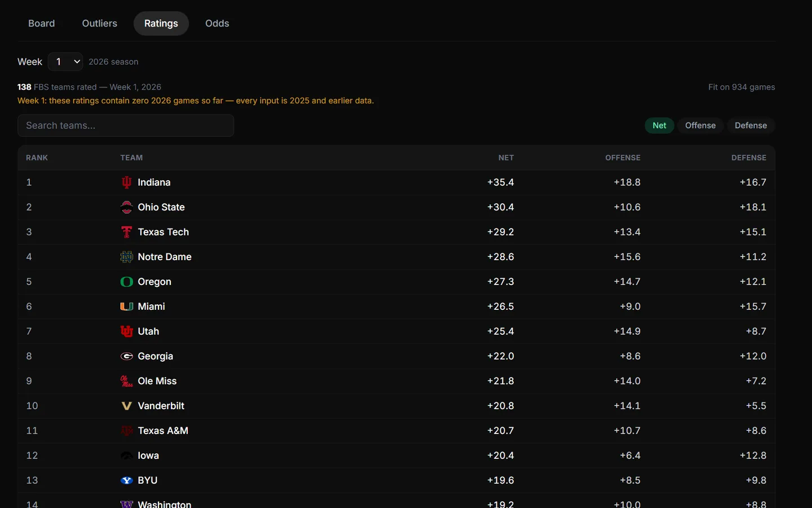Sort by the NET column header
812x508 pixels.
pyautogui.click(x=506, y=157)
